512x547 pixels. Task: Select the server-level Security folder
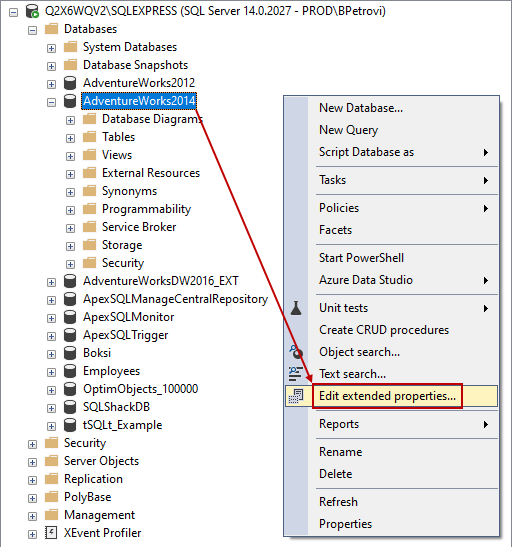85,443
